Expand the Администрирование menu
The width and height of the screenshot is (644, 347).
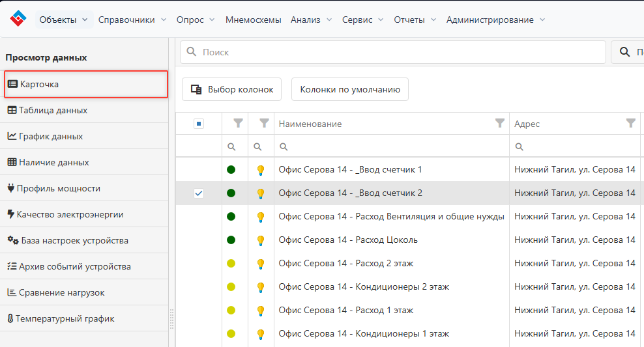pyautogui.click(x=495, y=20)
